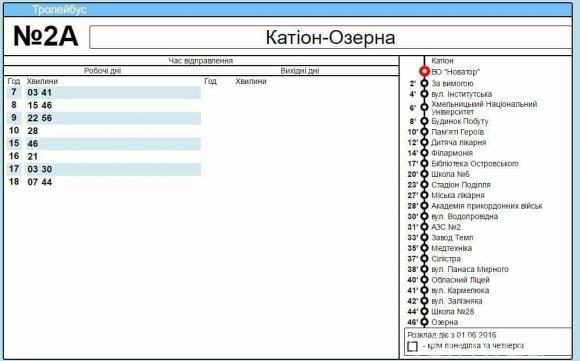Click the вул. Кармелюка stop name

click(x=460, y=290)
